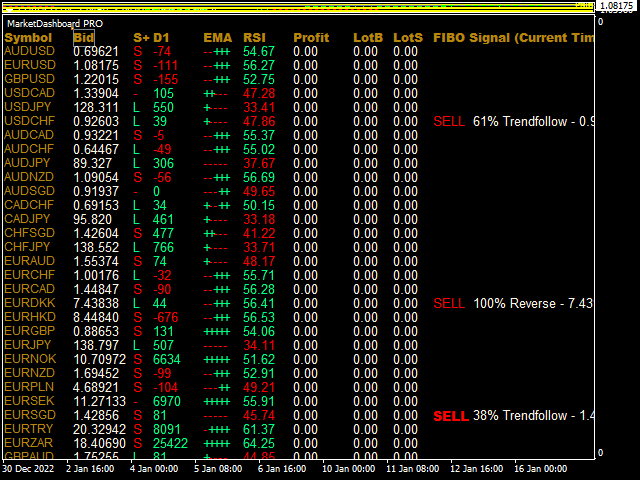Choose the EURSEK symbol
The height and width of the screenshot is (480, 640).
click(29, 401)
